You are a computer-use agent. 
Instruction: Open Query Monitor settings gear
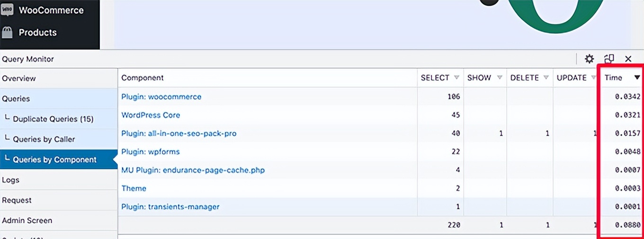589,59
